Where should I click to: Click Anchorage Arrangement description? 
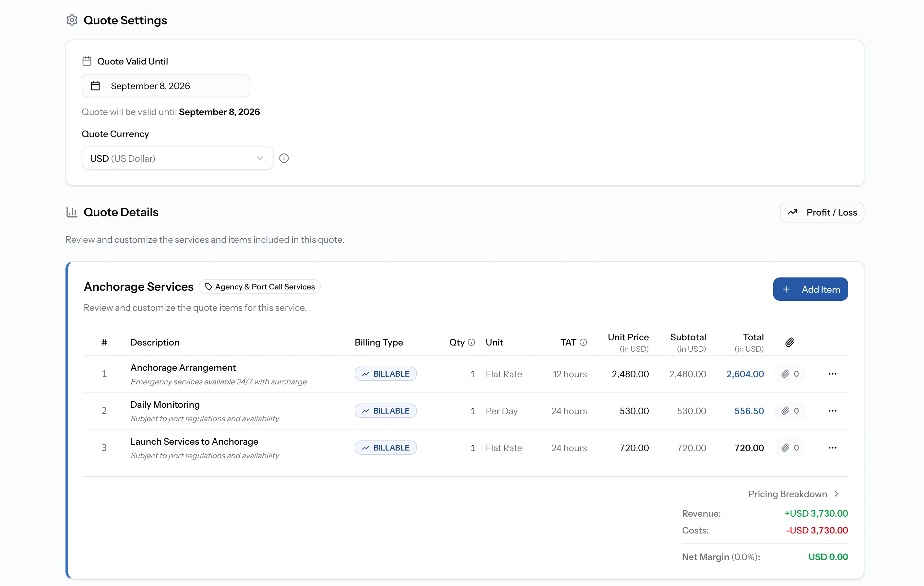tap(183, 368)
